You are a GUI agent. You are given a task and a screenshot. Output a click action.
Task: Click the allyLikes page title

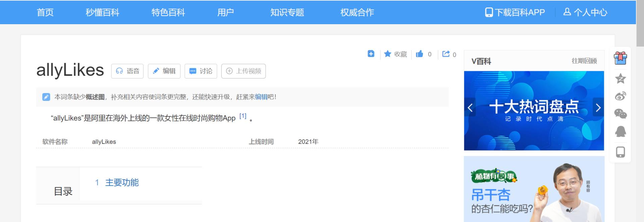pos(70,70)
